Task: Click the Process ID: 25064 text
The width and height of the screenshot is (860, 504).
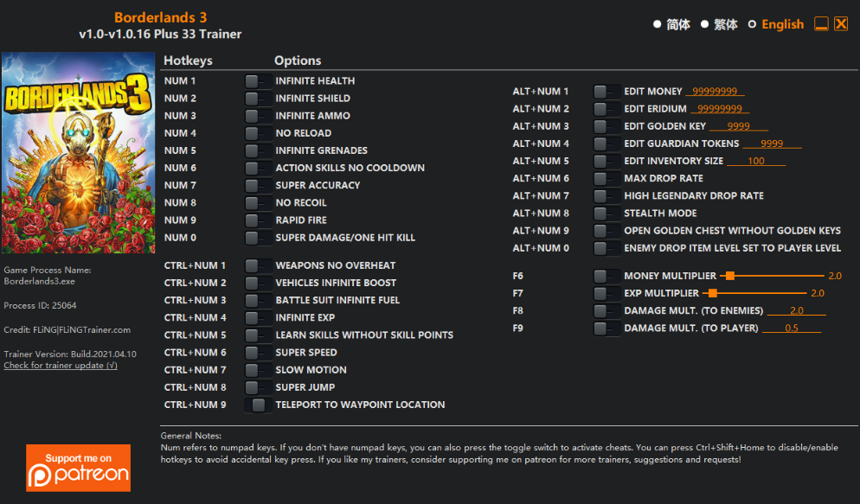Action: tap(40, 306)
